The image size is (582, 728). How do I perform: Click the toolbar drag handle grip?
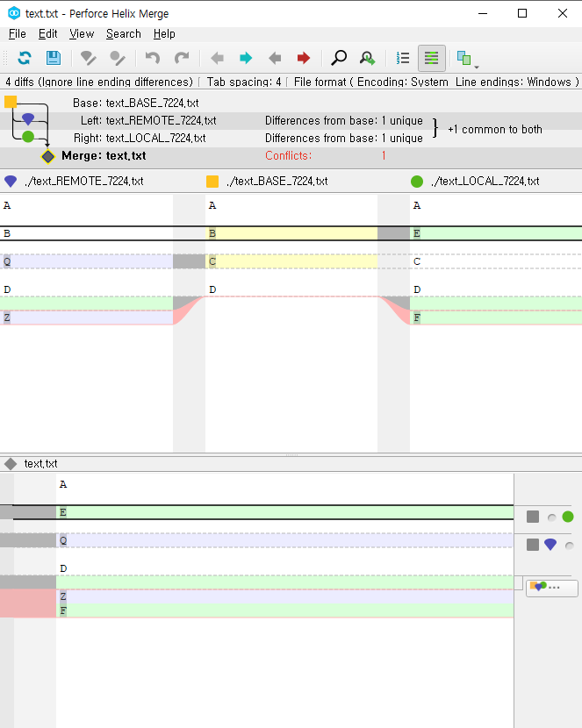[5, 58]
